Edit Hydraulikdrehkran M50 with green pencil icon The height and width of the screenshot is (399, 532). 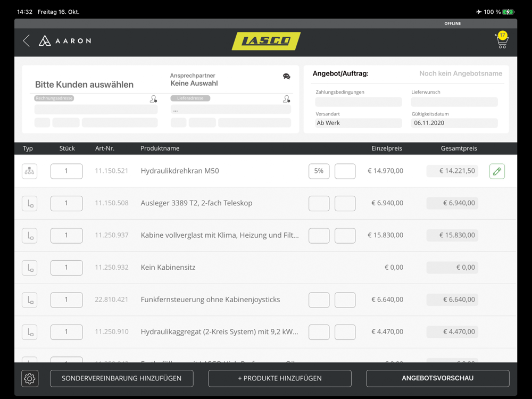[x=497, y=171]
